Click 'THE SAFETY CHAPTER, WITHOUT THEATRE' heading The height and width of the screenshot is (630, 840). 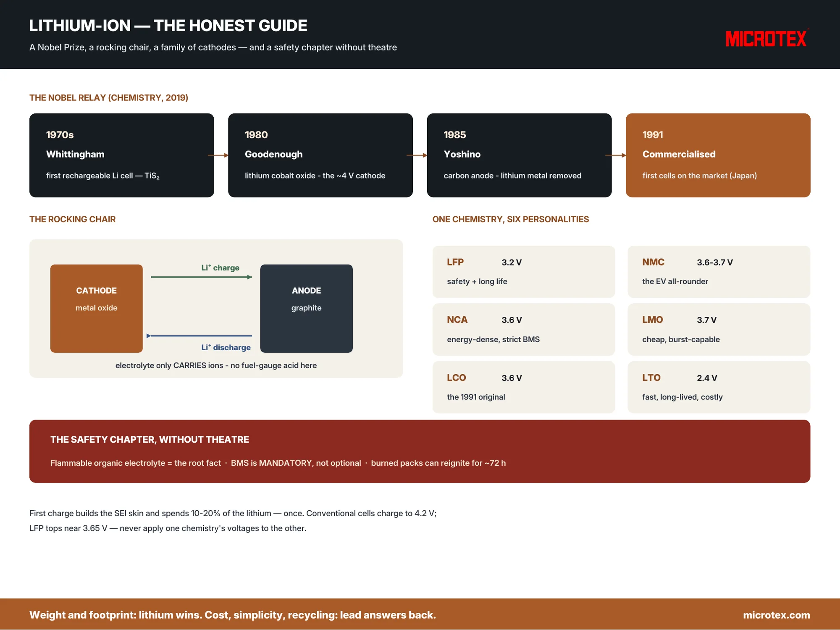coord(150,439)
